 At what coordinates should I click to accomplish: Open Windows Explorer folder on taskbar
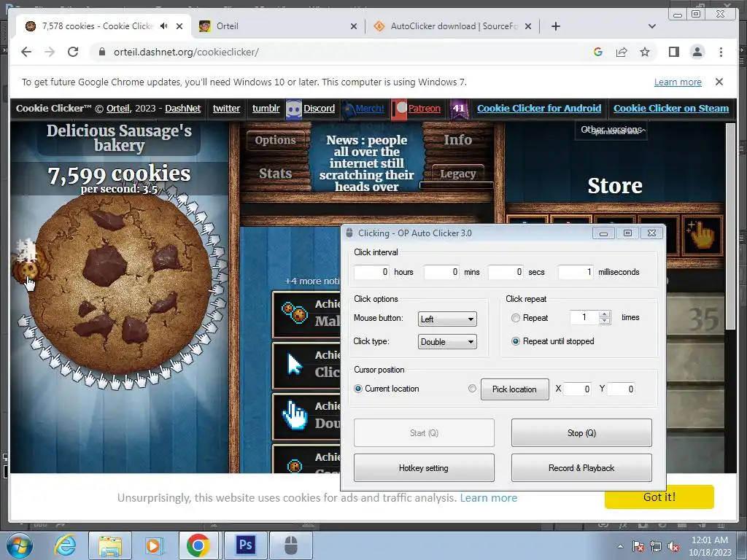(111, 545)
